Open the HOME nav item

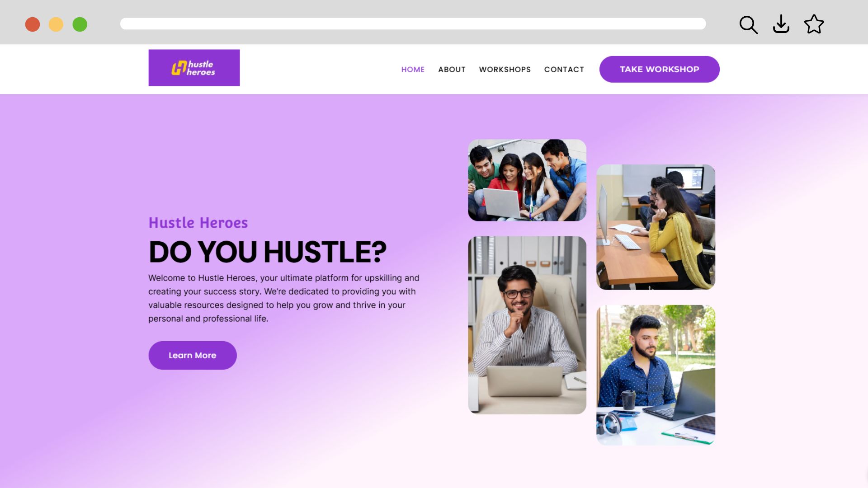pos(413,70)
